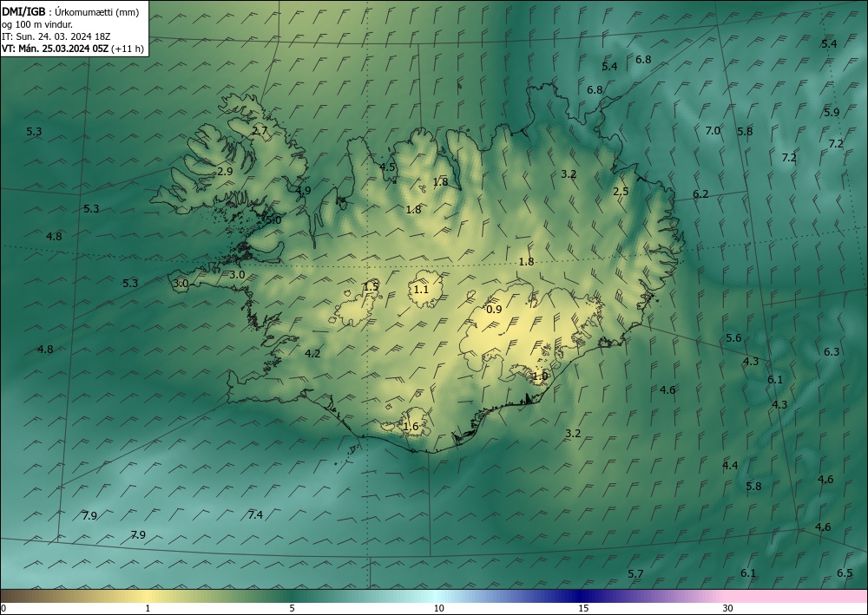Click the 7.4 value over the southern ocean
Screen dimensions: 868x615
coord(255,515)
